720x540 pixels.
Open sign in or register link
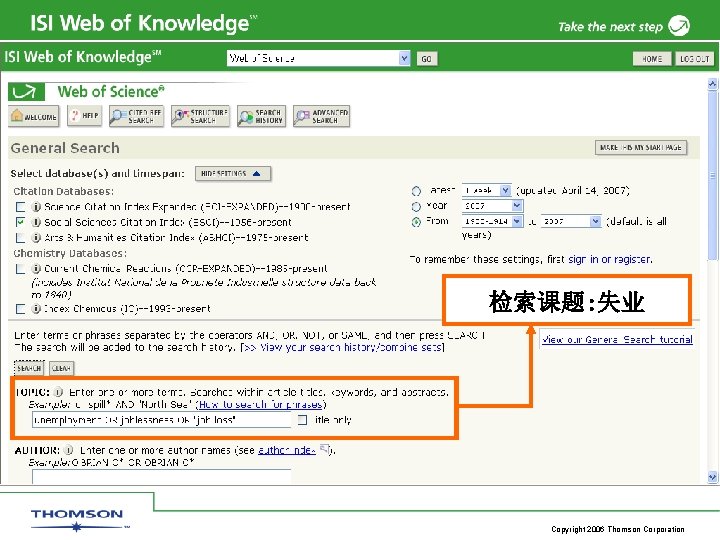(x=610, y=259)
